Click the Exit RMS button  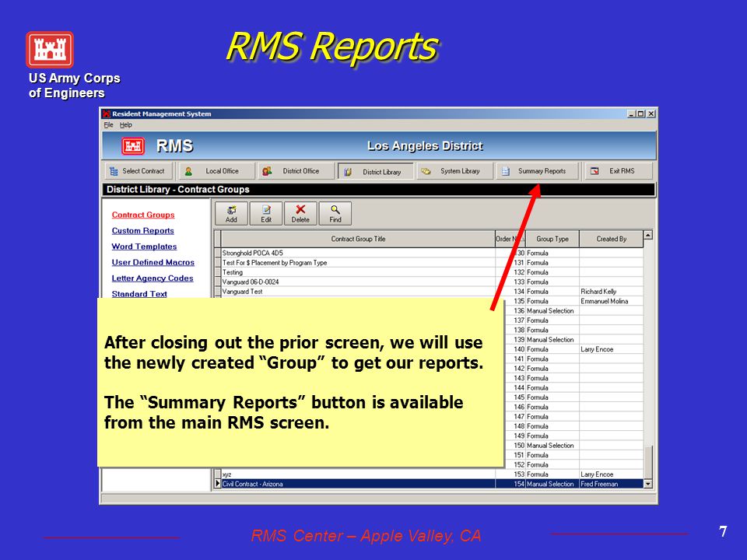pos(619,171)
